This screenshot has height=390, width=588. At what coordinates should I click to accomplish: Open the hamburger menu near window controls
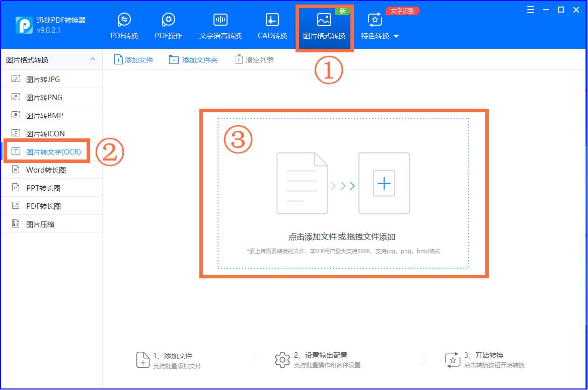coord(530,9)
